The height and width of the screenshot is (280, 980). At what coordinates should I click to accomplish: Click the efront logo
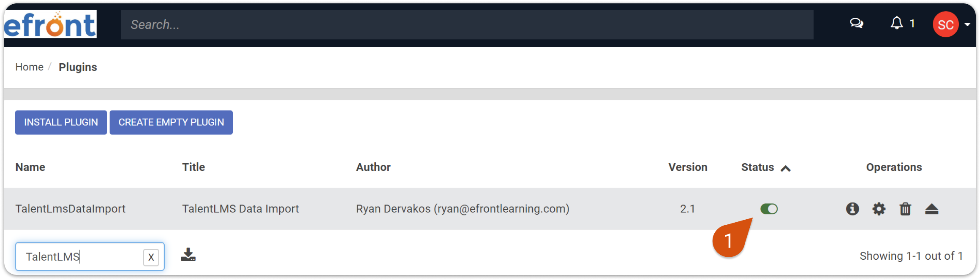(x=50, y=24)
